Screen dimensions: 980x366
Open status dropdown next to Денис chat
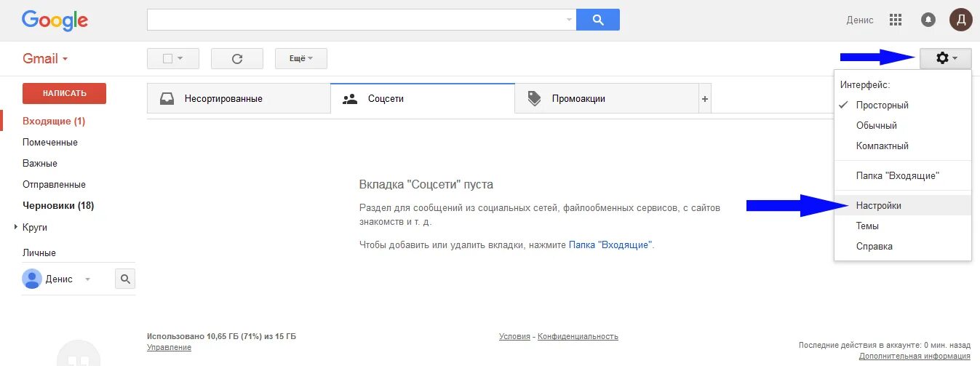[x=87, y=279]
